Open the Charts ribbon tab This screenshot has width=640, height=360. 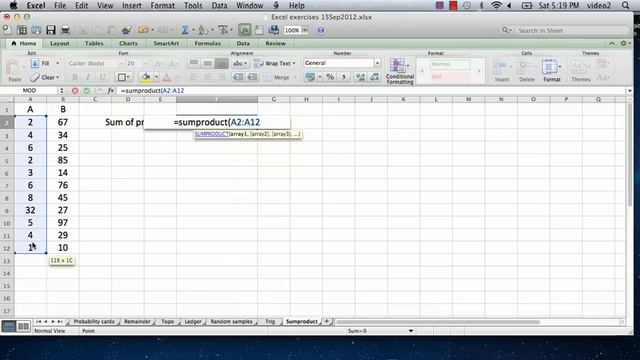[128, 43]
